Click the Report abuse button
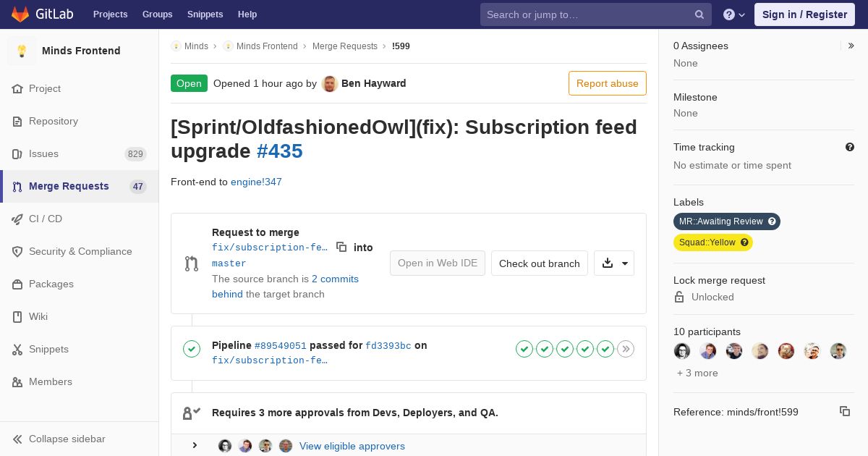The width and height of the screenshot is (868, 456). tap(608, 83)
